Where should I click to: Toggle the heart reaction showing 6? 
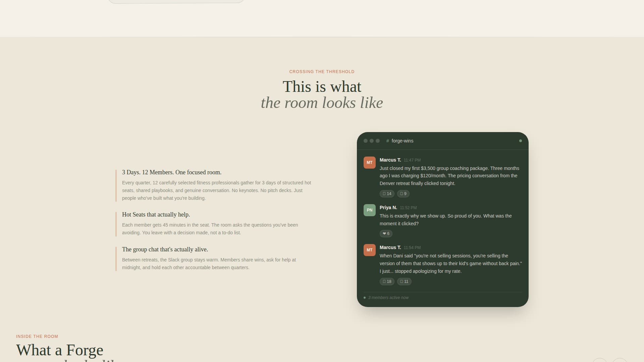(x=386, y=234)
